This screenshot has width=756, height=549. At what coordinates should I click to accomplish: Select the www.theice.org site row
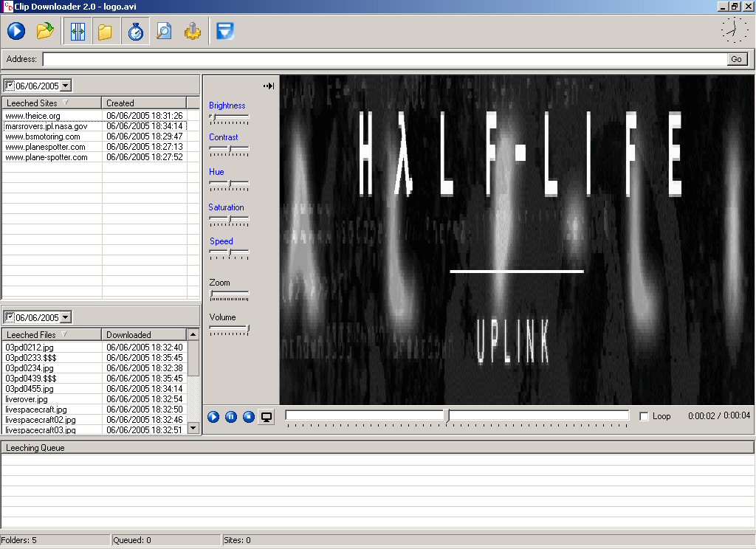(94, 116)
